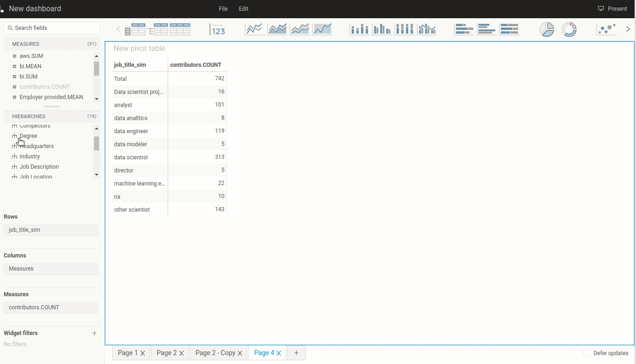Viewport: 636px width, 364px height.
Task: Enable the Defer updates checkbox
Action: (x=586, y=353)
